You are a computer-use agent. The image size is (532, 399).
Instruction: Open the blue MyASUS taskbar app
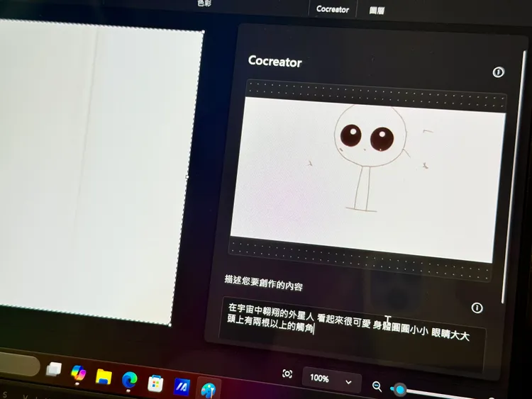(x=182, y=387)
